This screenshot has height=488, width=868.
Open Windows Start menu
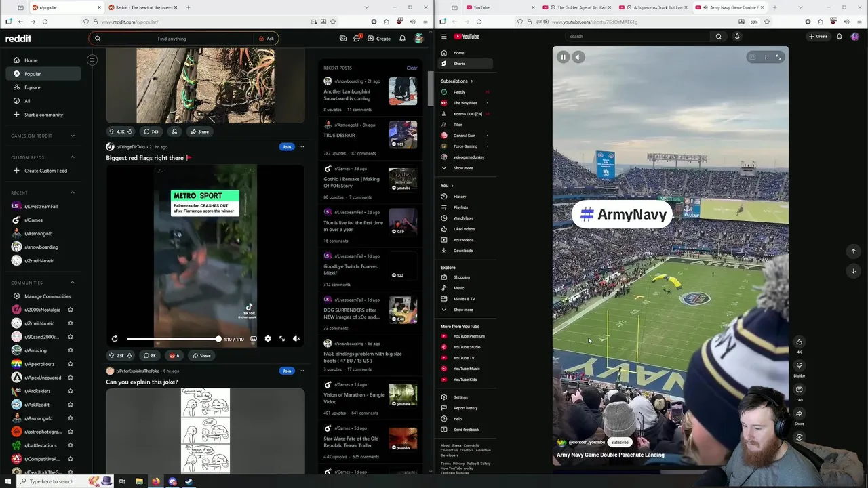pyautogui.click(x=7, y=481)
